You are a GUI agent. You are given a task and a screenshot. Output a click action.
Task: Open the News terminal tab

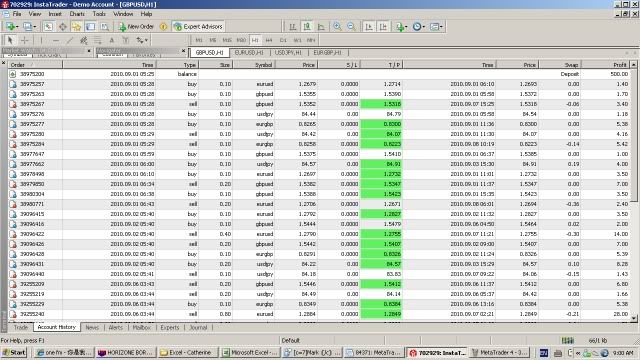click(92, 327)
